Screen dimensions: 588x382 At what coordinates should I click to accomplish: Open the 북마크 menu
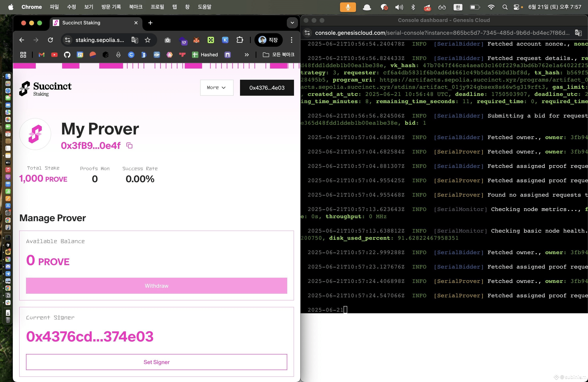click(x=136, y=7)
